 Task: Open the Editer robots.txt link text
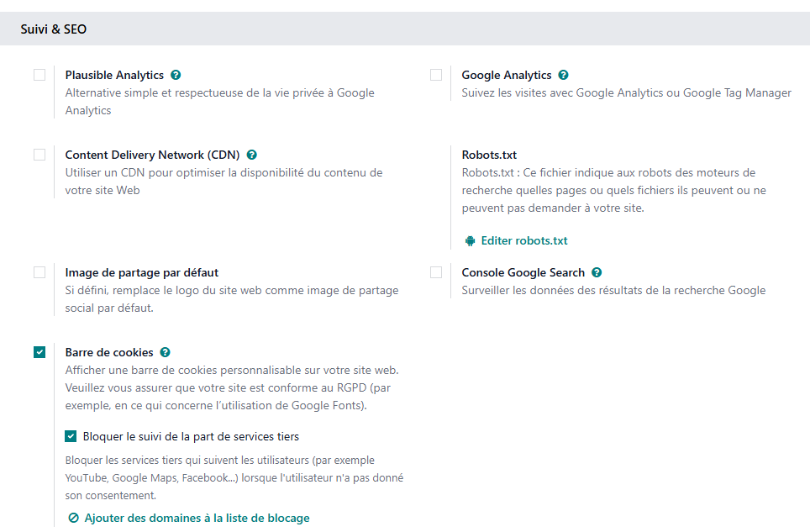click(524, 240)
